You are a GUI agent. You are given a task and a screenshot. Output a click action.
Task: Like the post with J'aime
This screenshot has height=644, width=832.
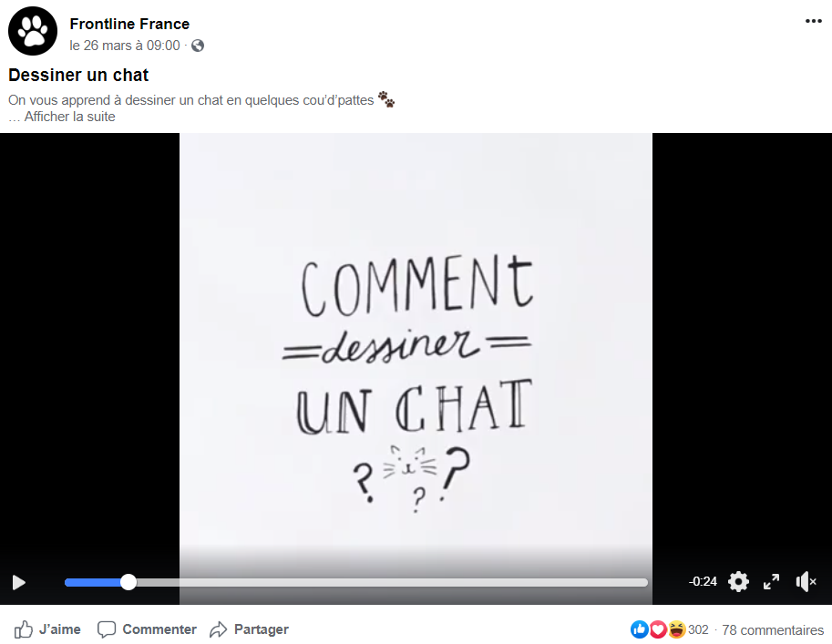(47, 629)
